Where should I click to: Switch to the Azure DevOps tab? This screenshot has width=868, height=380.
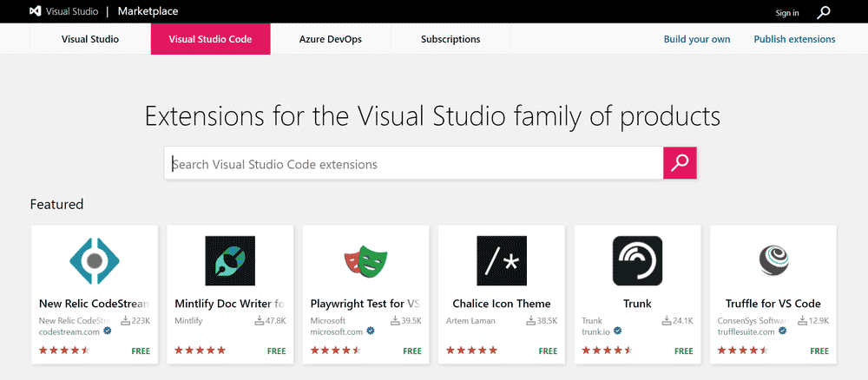(x=331, y=39)
